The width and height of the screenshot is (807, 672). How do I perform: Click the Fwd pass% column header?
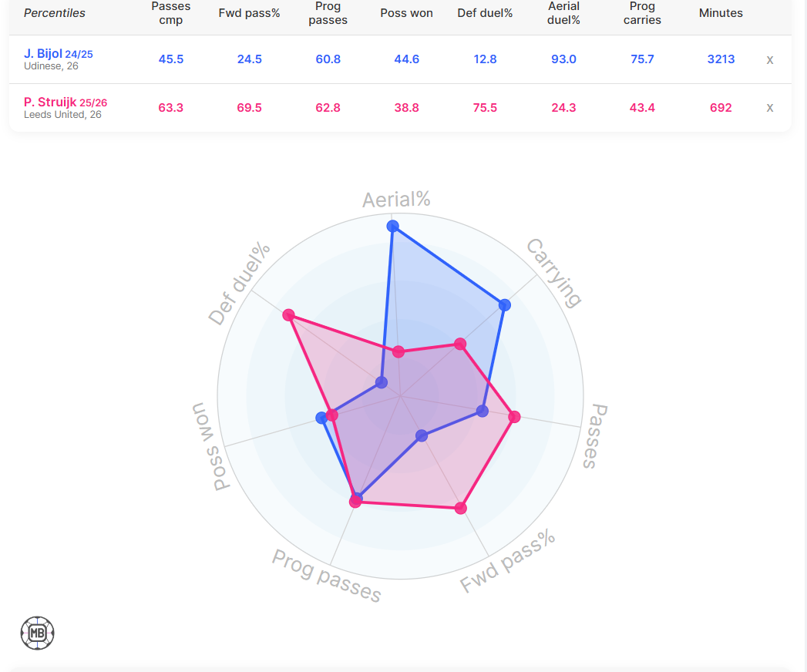250,13
